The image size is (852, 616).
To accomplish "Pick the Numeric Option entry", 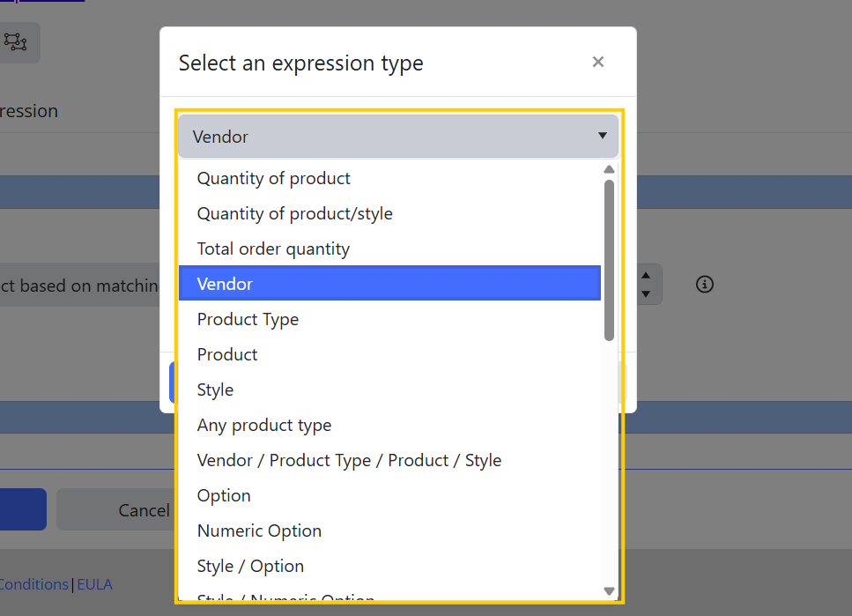I will pos(260,531).
